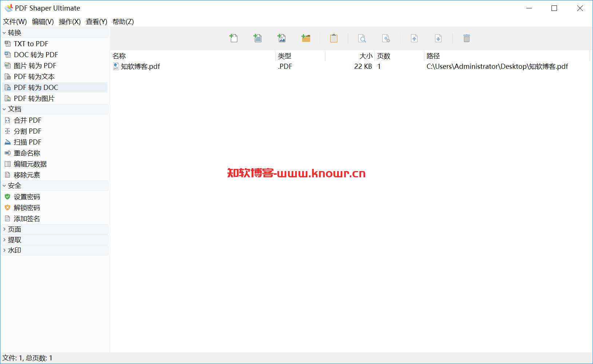Choose the 解锁密码 label

click(x=27, y=207)
